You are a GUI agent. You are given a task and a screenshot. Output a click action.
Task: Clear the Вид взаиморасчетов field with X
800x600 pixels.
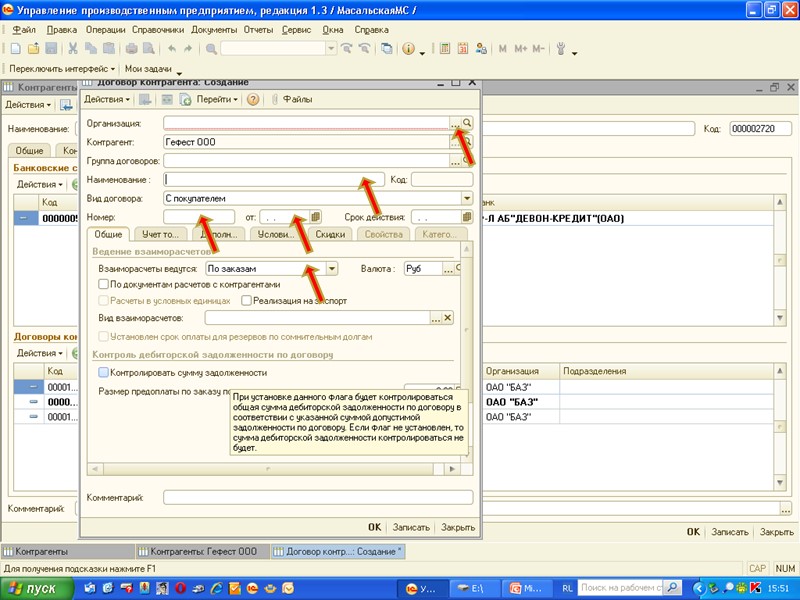click(x=448, y=318)
